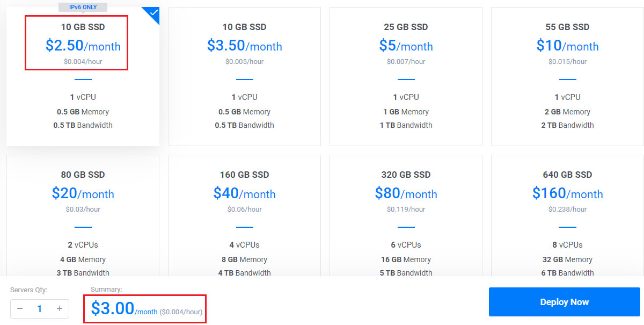Pick the $40/month 160 GB SSD plan
Viewport: 644px width, 325px height.
(x=244, y=216)
